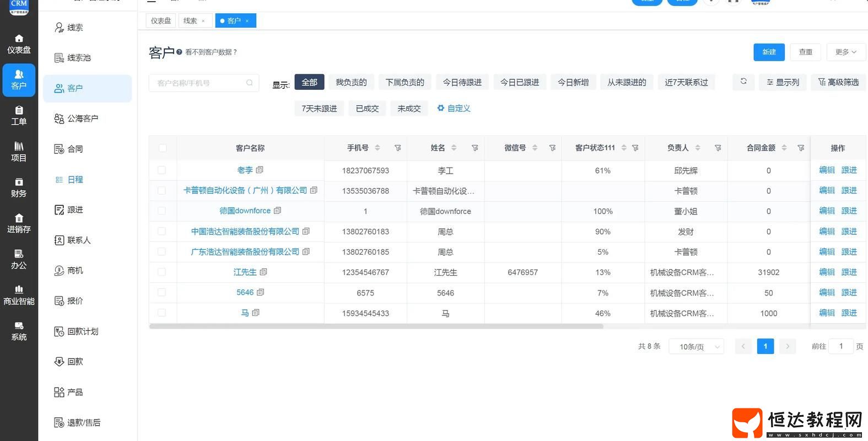Image resolution: width=868 pixels, height=441 pixels.
Task: Click the horizontal scrollbar under the table
Action: (x=376, y=326)
